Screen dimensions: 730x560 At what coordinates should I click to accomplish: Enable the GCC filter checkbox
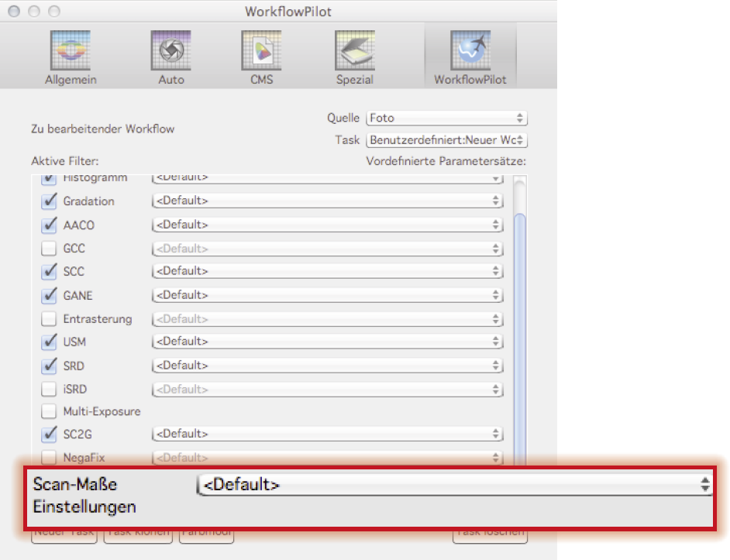click(x=49, y=249)
